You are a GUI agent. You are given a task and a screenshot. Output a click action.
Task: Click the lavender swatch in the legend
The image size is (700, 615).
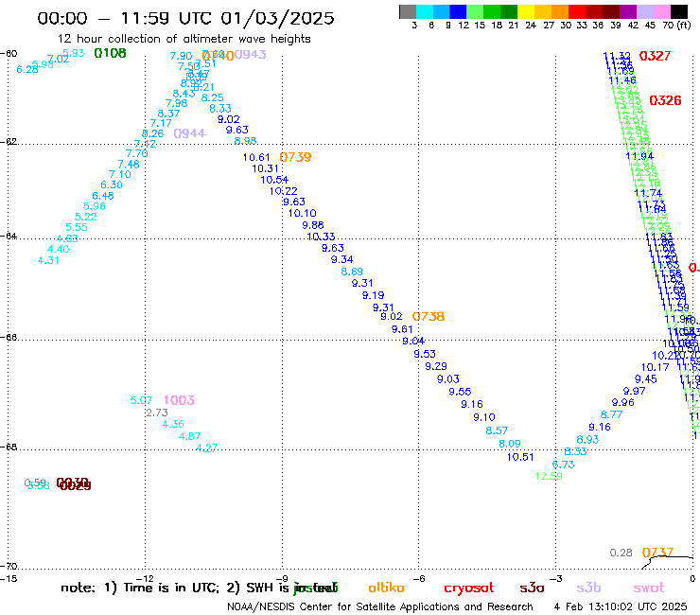coord(645,11)
